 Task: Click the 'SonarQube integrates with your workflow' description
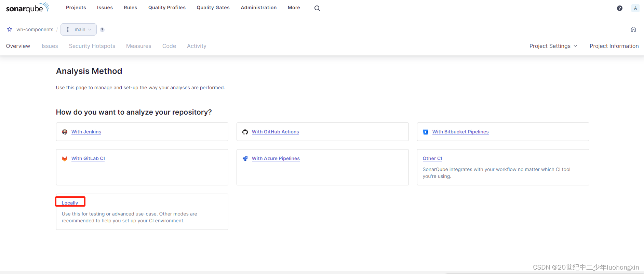click(497, 173)
